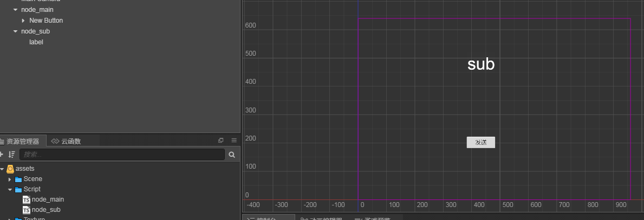Click the asset search magnifier icon
Viewport: 644px width, 220px height.
click(x=232, y=155)
